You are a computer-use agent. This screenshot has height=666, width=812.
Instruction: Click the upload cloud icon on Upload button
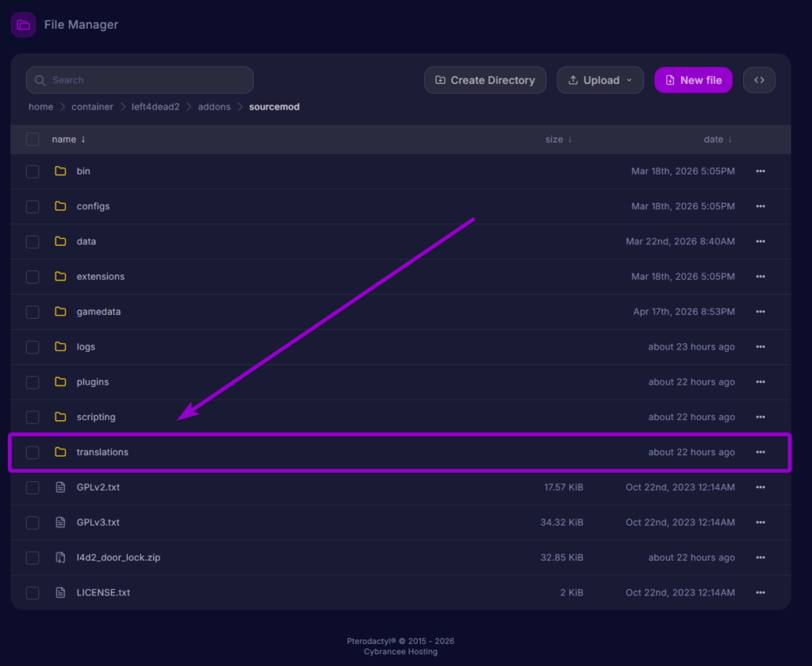click(573, 80)
